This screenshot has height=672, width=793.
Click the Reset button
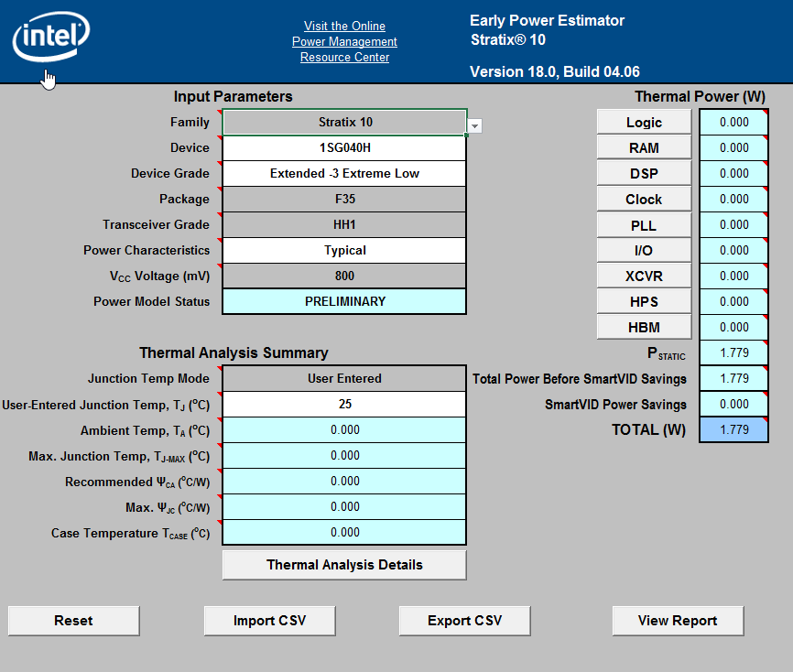coord(74,621)
